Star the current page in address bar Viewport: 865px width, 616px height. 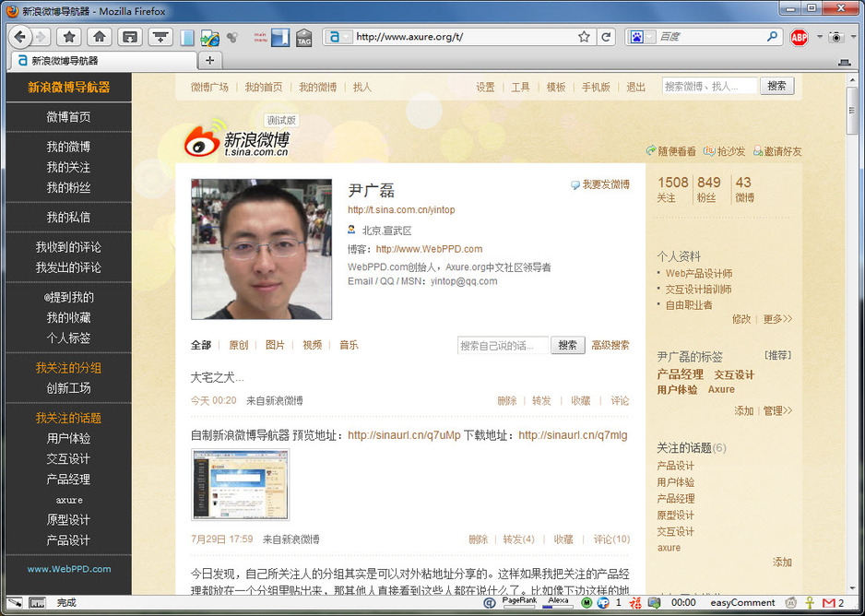pos(584,37)
